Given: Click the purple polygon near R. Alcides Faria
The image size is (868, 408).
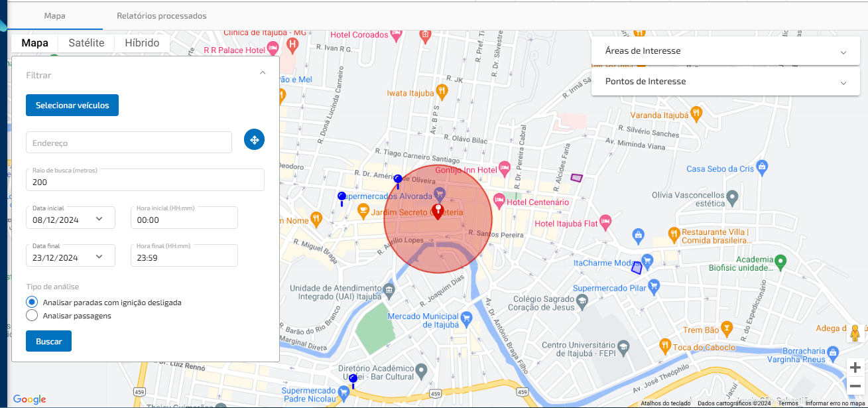Looking at the screenshot, I should tap(577, 177).
